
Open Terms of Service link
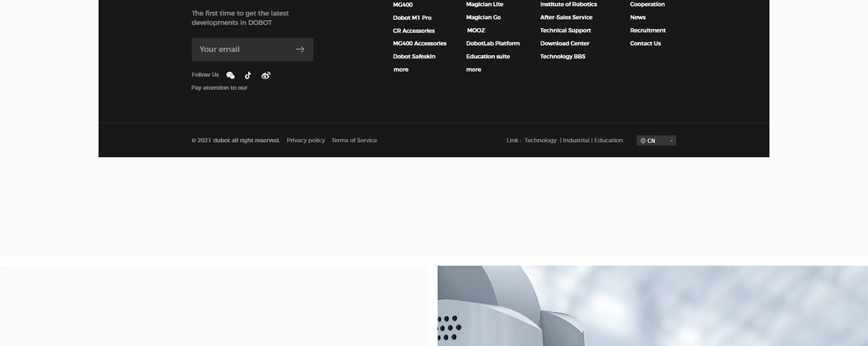354,140
